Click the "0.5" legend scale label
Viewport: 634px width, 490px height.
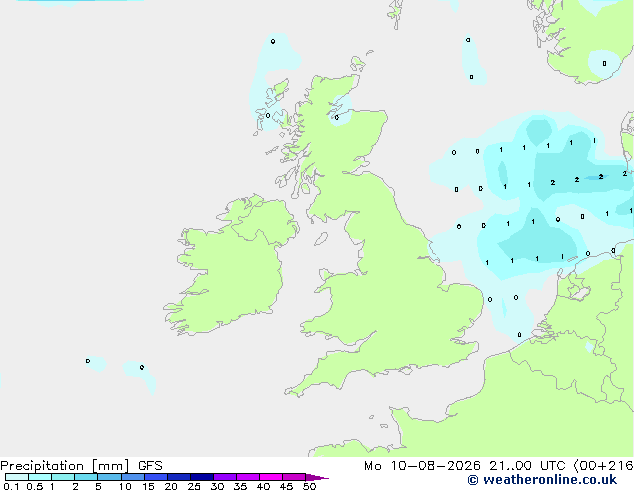pyautogui.click(x=35, y=486)
